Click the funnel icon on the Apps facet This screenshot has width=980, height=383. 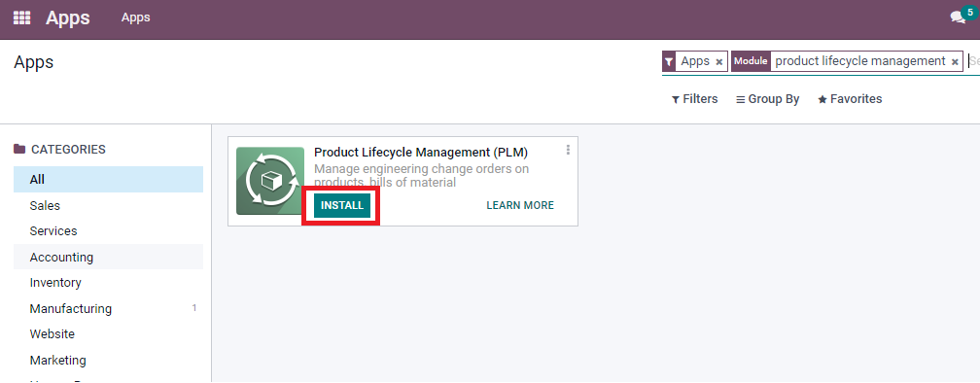(x=669, y=62)
